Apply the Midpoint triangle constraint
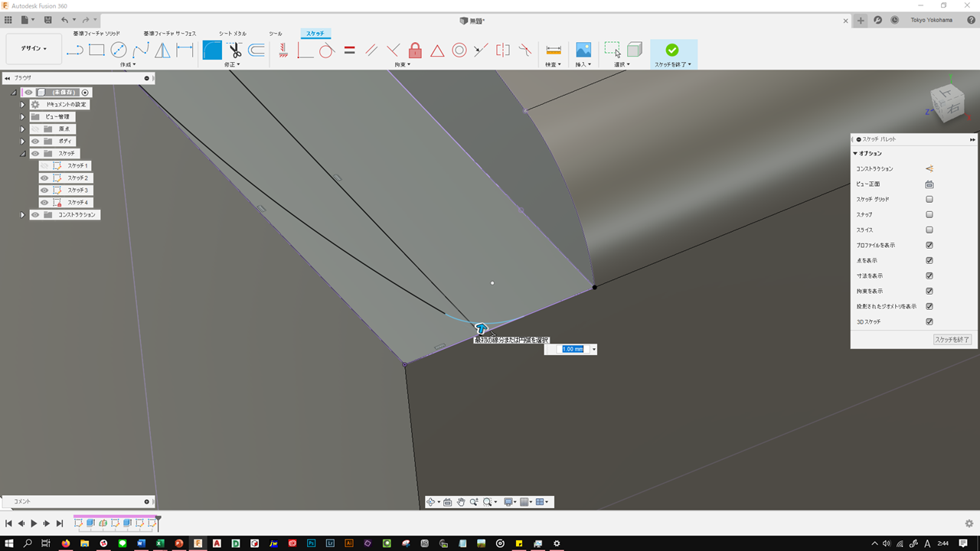The height and width of the screenshot is (551, 980). (437, 51)
